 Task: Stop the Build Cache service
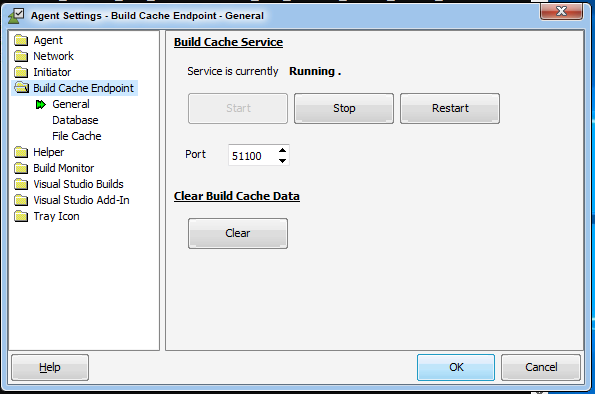click(344, 109)
